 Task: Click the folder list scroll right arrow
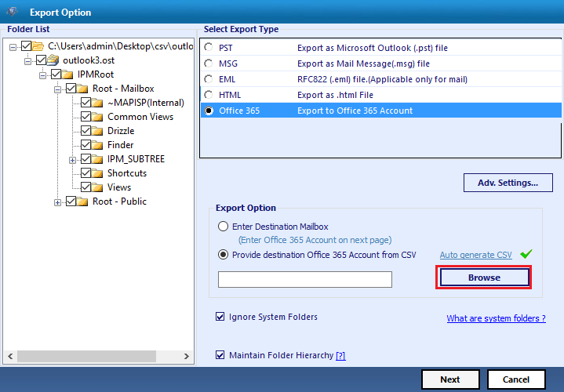[x=187, y=356]
